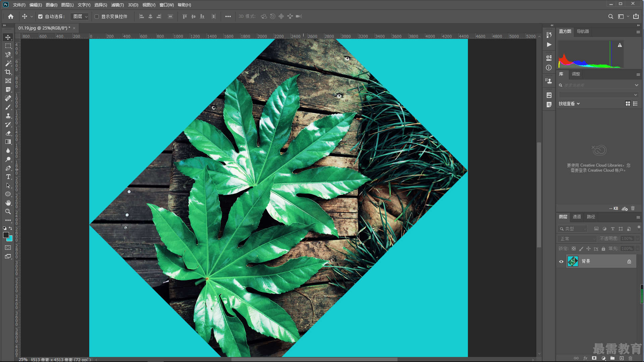This screenshot has width=644, height=362.
Task: Toggle the 自动选择 checkbox
Action: [40, 16]
